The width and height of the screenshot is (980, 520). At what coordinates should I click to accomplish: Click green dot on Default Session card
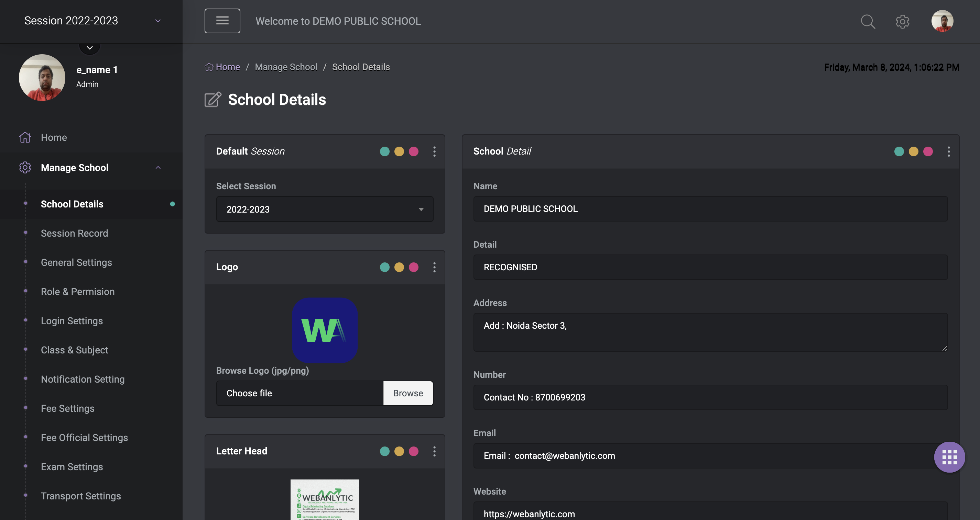[x=385, y=152]
